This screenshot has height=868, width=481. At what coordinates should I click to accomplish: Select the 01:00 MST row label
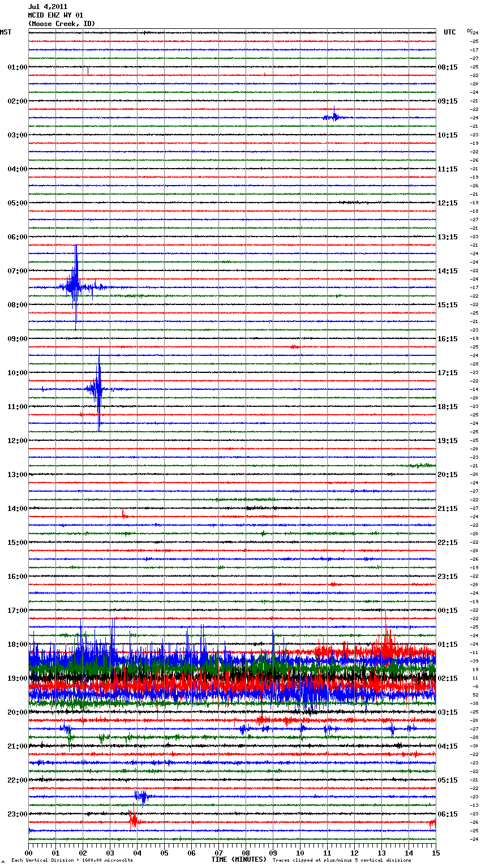click(x=18, y=67)
